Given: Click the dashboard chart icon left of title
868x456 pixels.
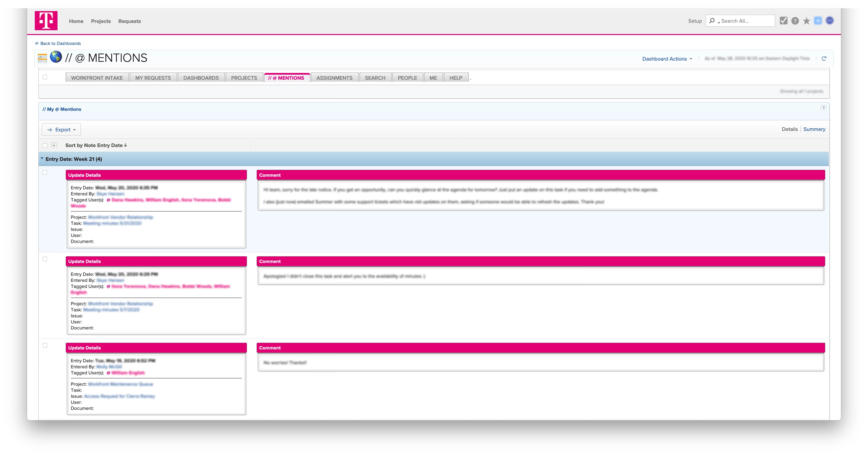Looking at the screenshot, I should [42, 58].
